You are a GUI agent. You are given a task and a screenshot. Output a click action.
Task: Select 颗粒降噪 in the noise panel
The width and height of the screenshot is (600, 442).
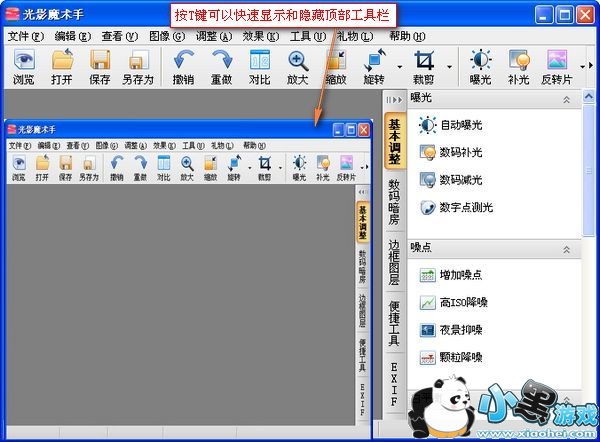point(450,357)
